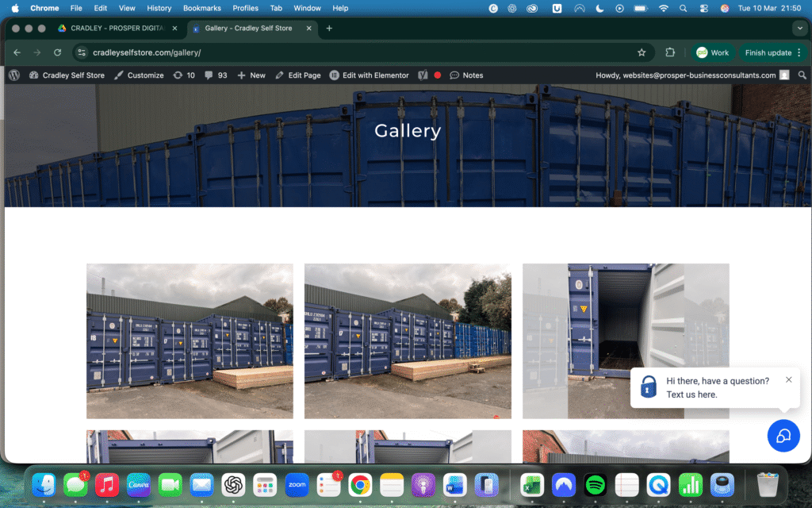Reload the Gallery page
Viewport: 812px width, 508px height.
57,52
